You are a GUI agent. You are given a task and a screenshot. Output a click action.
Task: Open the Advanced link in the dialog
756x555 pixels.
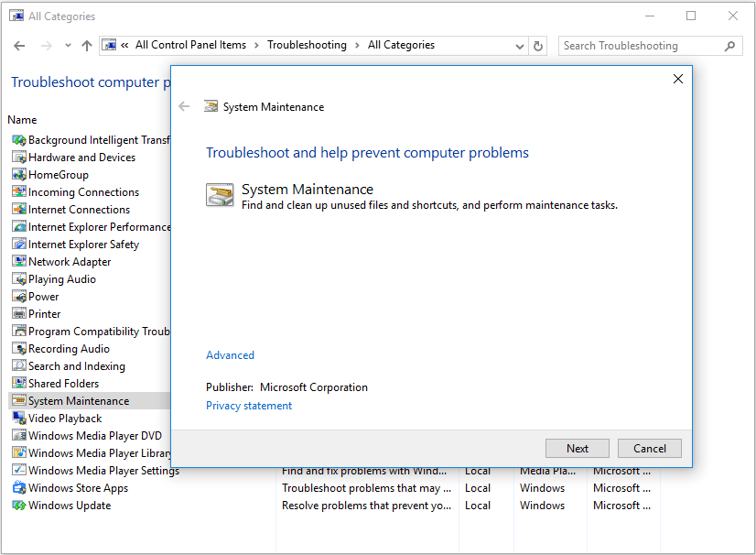point(230,355)
